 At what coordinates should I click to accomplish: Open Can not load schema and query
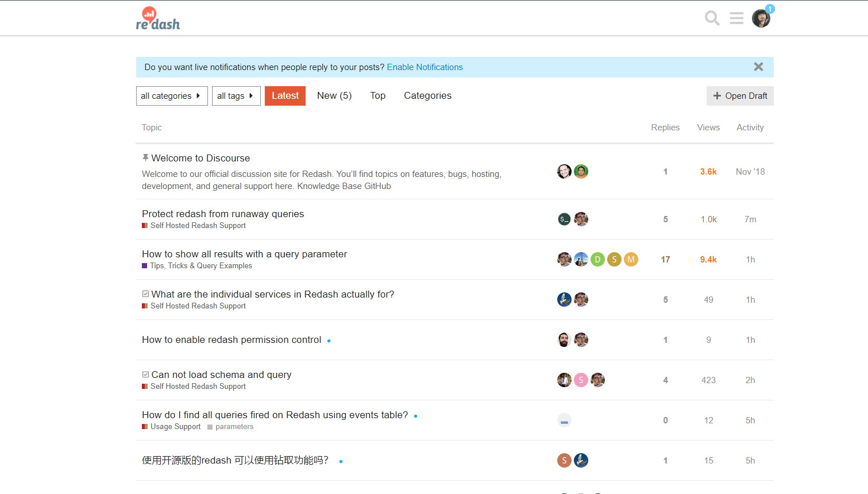221,375
